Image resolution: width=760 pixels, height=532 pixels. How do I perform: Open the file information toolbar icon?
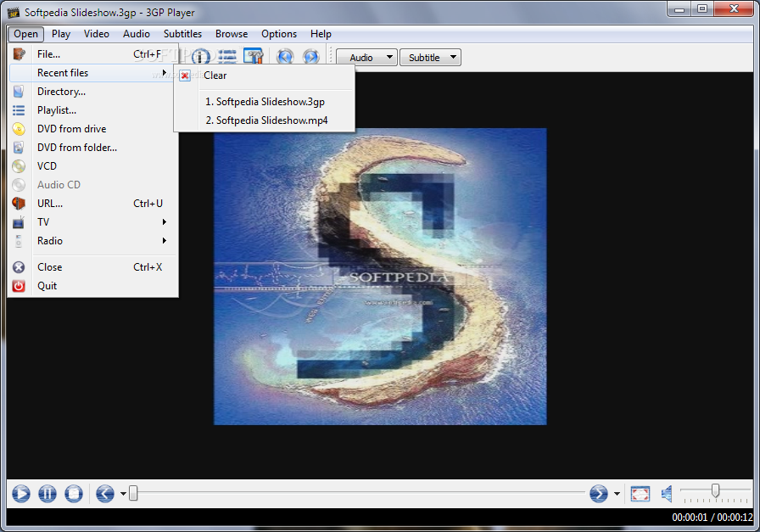click(201, 57)
